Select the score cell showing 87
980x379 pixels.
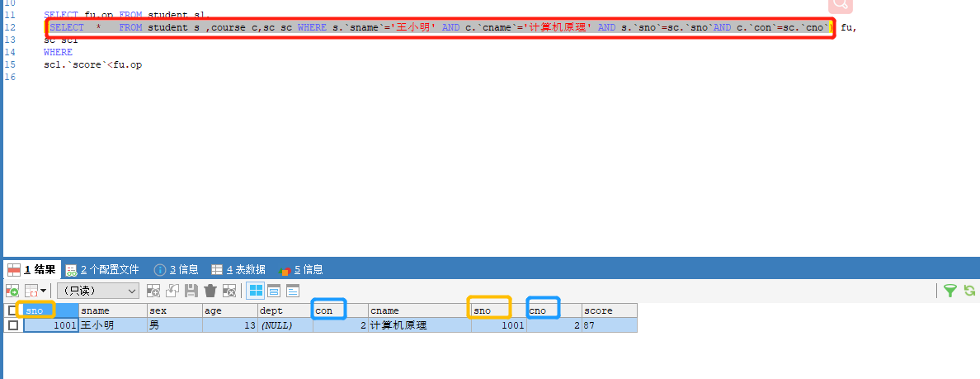610,325
